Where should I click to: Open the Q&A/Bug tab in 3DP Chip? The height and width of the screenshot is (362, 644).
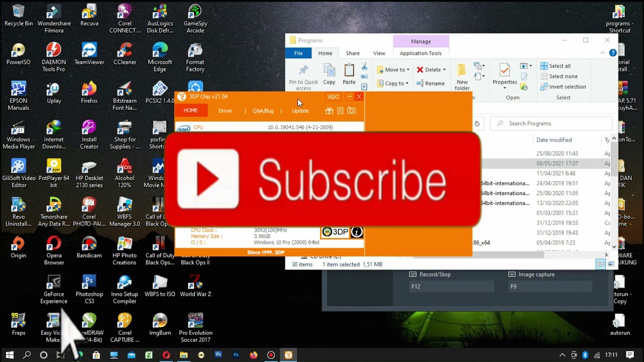point(263,111)
